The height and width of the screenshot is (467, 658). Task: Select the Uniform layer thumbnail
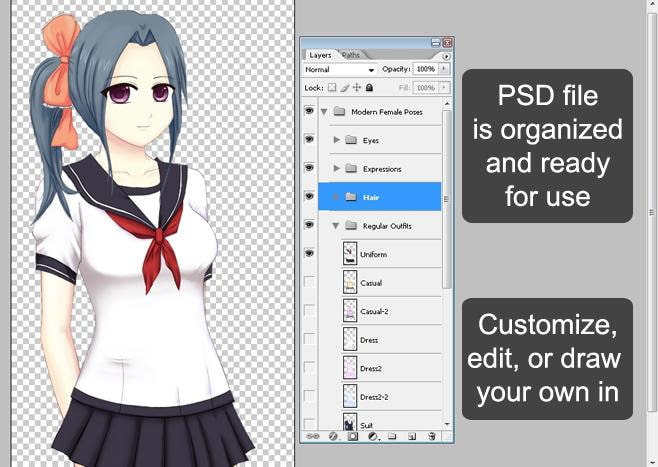[350, 253]
